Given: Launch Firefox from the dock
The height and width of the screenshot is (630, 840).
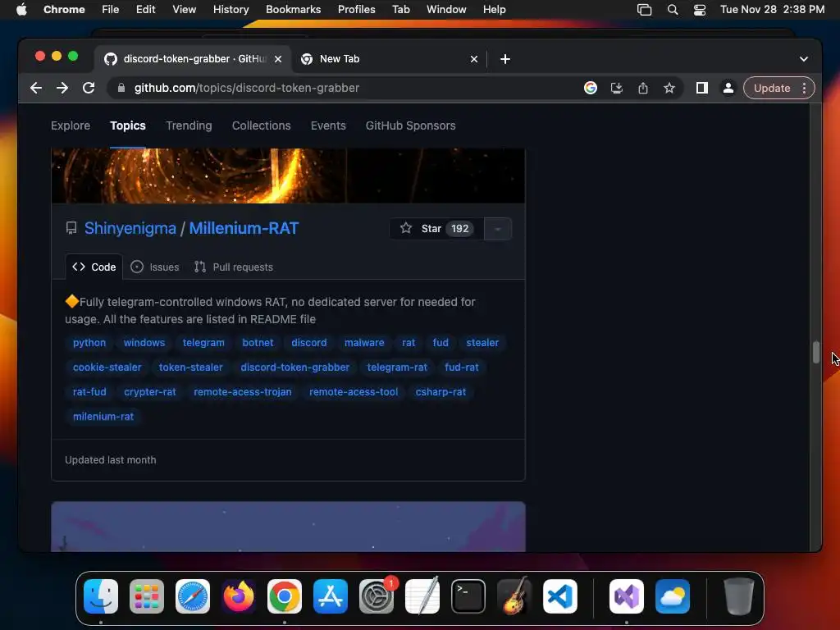Looking at the screenshot, I should pos(239,596).
